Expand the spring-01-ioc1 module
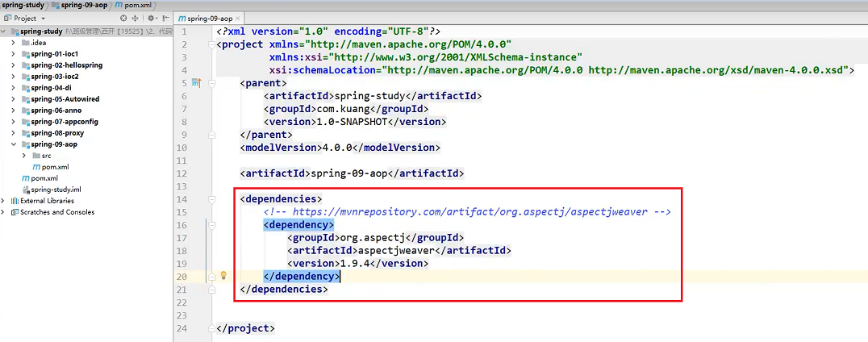 click(14, 54)
